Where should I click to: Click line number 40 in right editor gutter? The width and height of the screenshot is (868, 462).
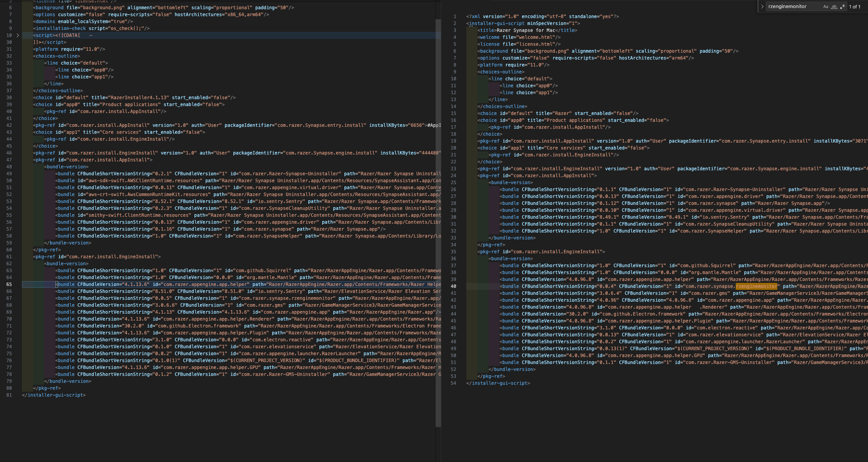[x=453, y=286]
